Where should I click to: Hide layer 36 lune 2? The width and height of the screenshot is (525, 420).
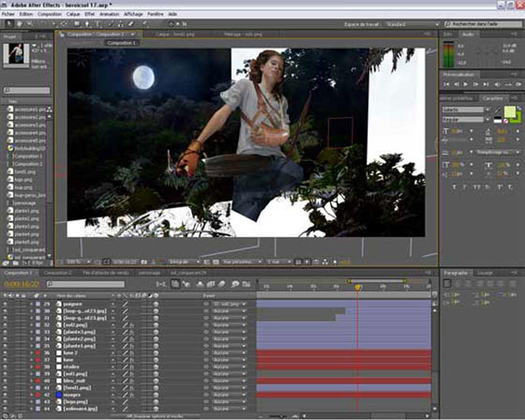[x=5, y=353]
